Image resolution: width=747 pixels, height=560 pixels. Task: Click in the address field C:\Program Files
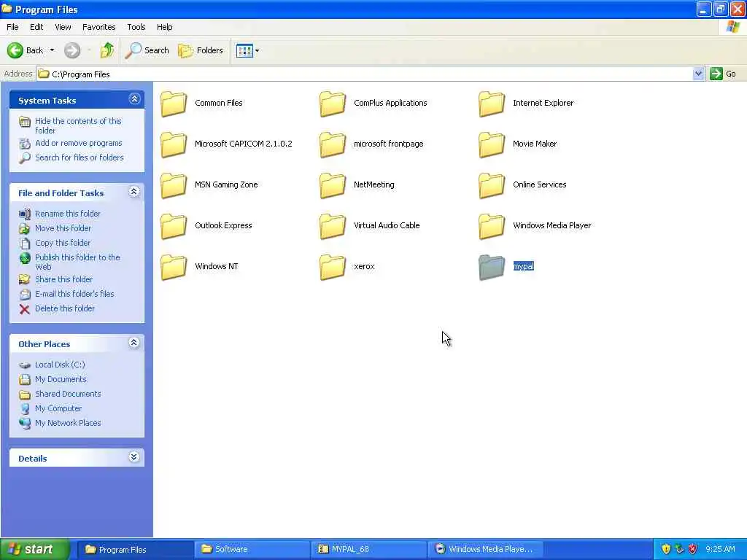365,74
